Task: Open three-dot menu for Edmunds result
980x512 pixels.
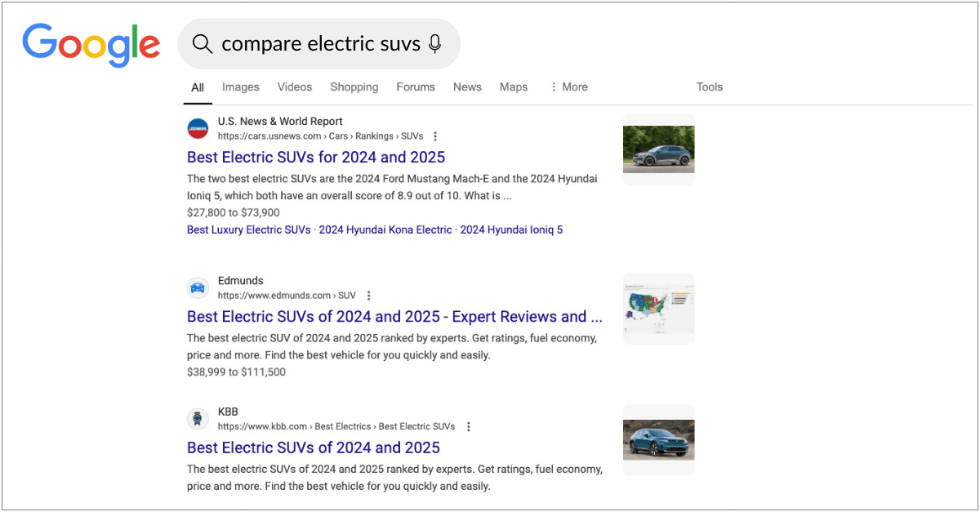Action: 368,296
